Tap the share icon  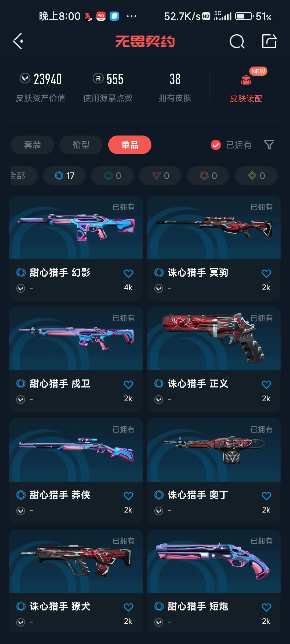coord(269,41)
